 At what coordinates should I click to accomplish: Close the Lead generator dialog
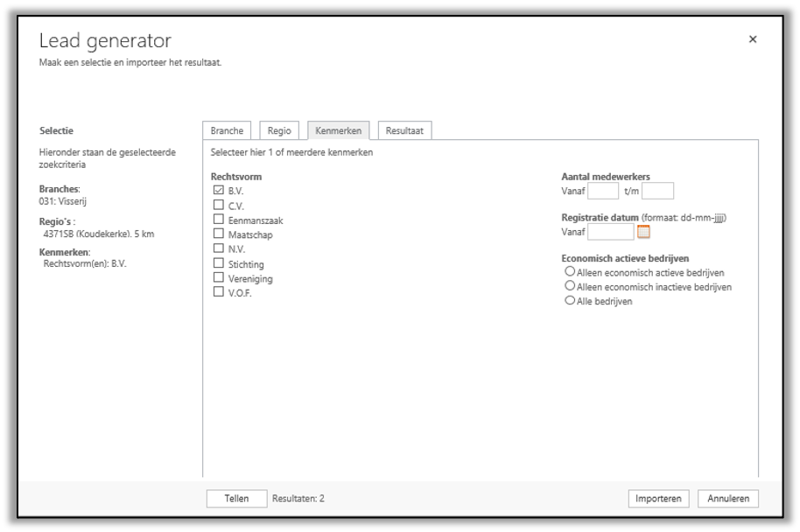coord(753,39)
